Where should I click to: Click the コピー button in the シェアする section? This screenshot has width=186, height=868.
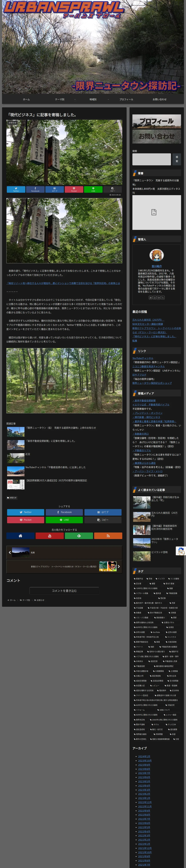coord(103,520)
